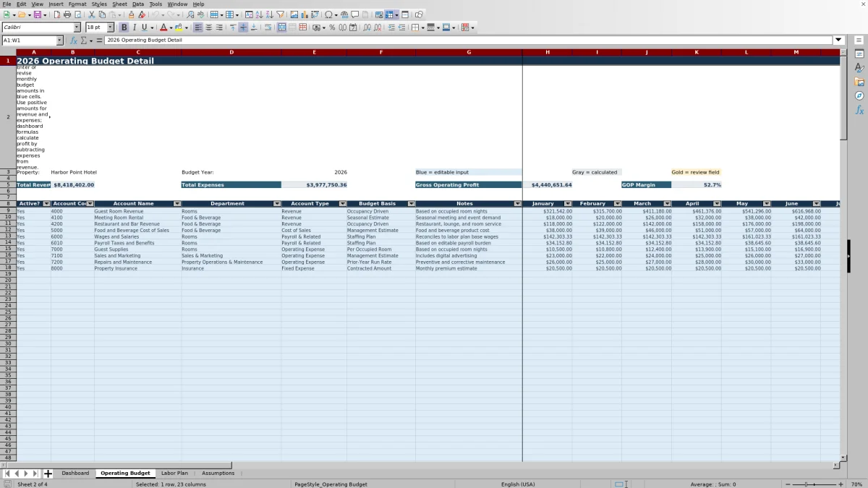This screenshot has width=868, height=488.
Task: Click the Insert Comment icon
Action: point(355,14)
